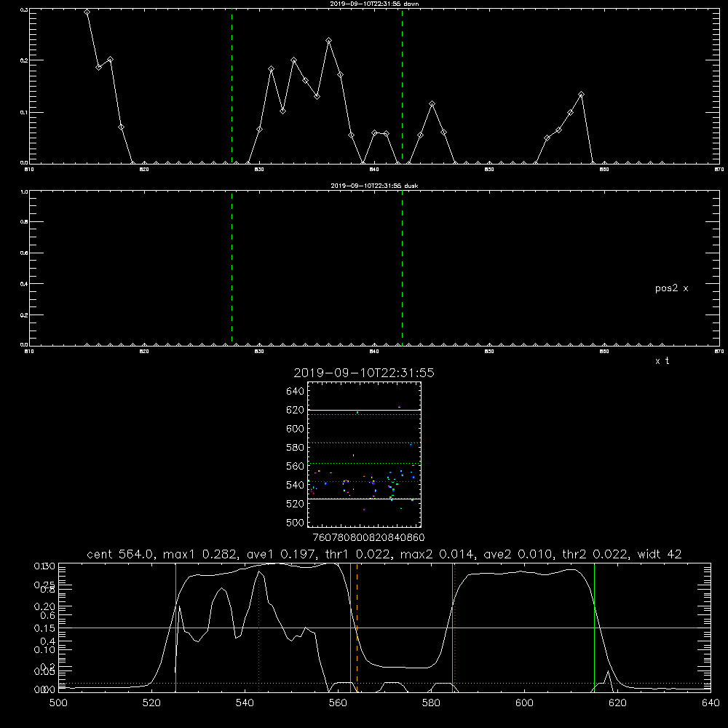Click the 'thr2 0.022' value in stats header
728x728 pixels.
click(x=596, y=554)
